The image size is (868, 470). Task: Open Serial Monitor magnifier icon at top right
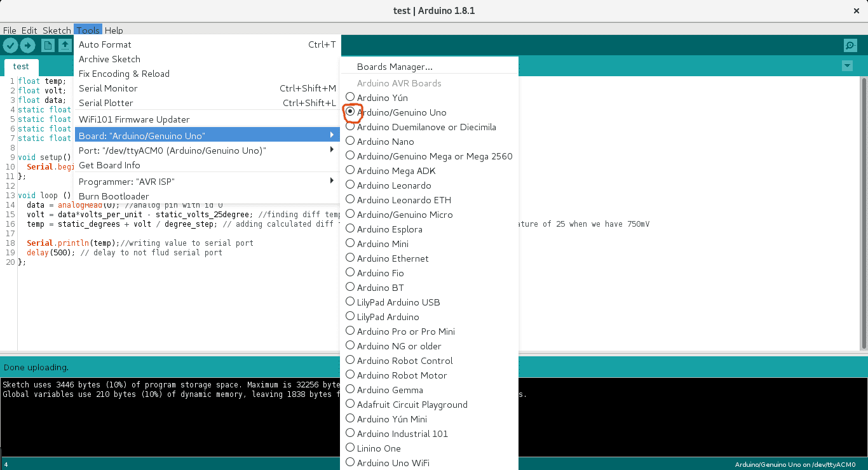click(x=850, y=45)
